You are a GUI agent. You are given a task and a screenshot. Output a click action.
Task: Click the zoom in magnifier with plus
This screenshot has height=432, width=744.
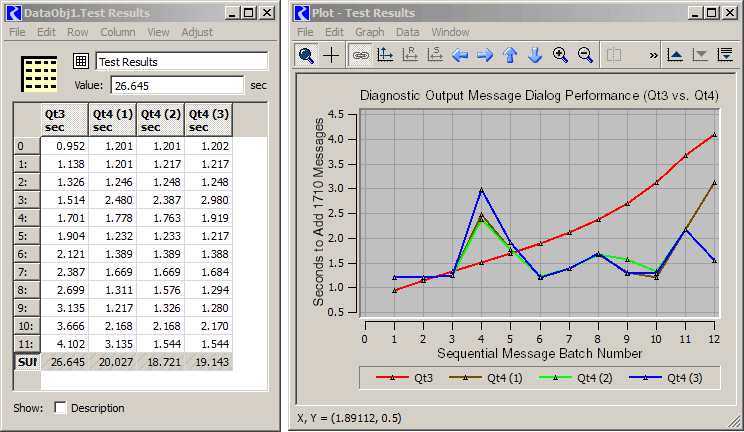tap(560, 56)
